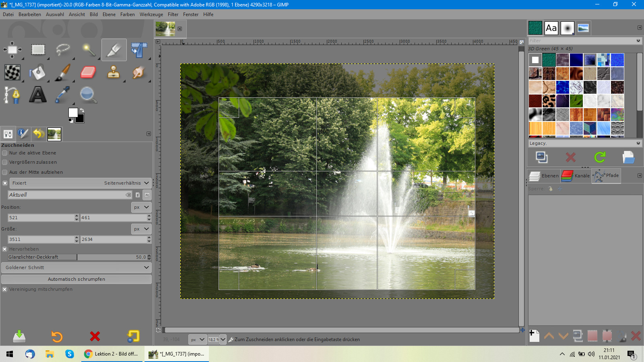This screenshot has width=644, height=362.
Task: Select the Eraser tool
Action: tap(88, 72)
